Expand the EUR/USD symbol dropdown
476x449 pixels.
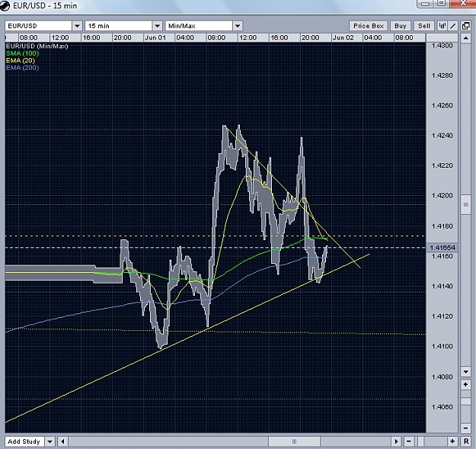pos(77,26)
